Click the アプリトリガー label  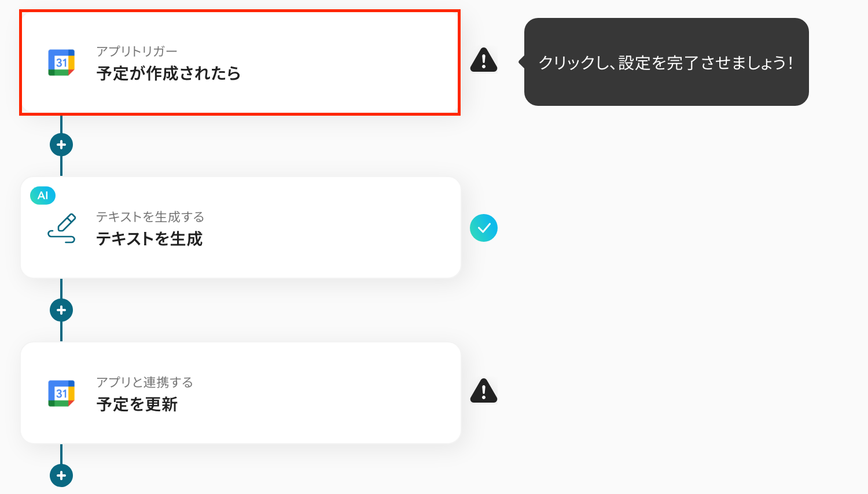[x=137, y=51]
